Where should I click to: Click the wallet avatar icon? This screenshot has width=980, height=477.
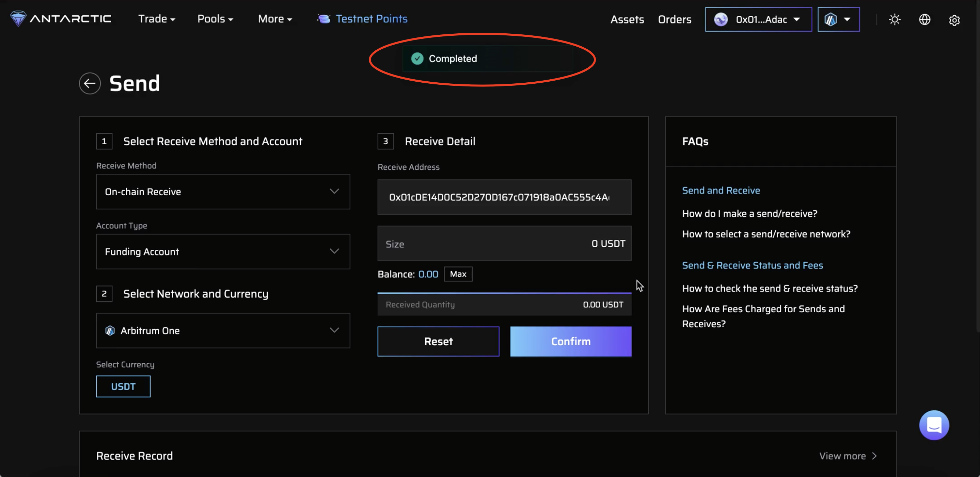(x=721, y=19)
